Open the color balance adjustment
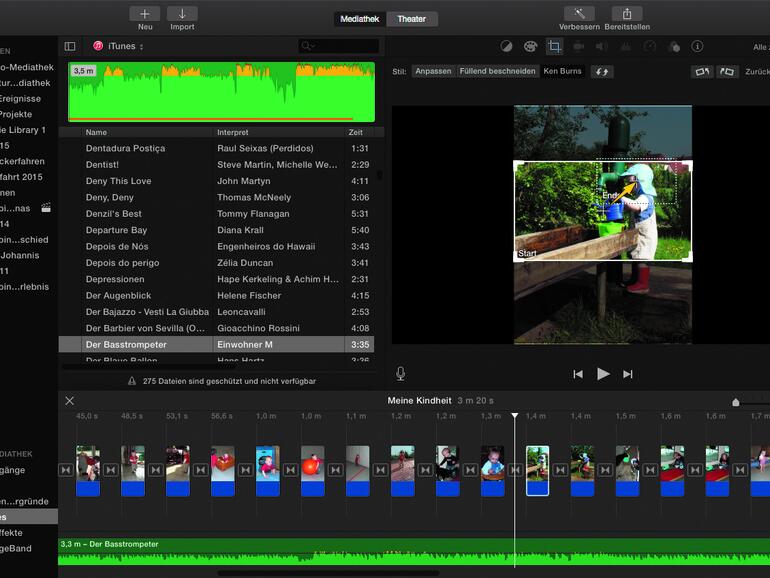Screen dimensions: 770x578 point(505,46)
